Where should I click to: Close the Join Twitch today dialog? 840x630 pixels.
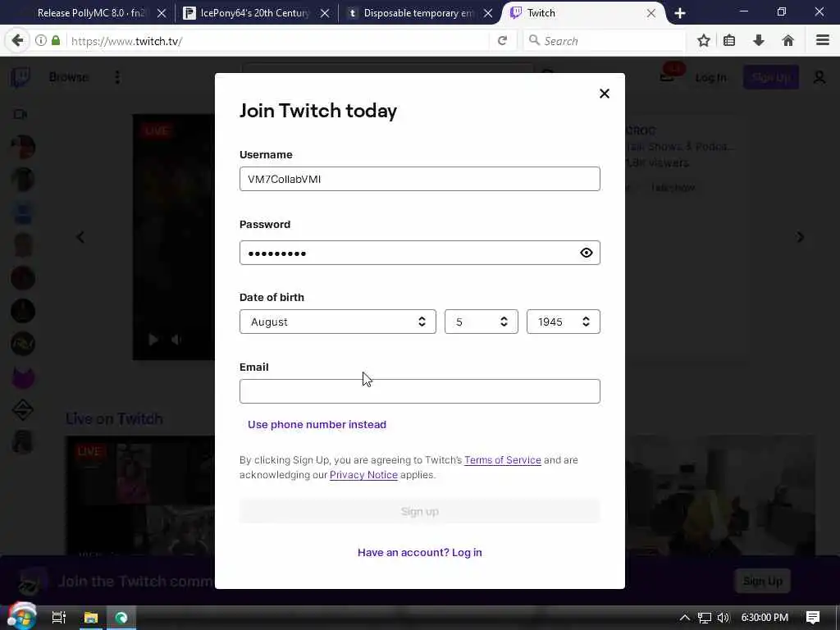pyautogui.click(x=605, y=94)
